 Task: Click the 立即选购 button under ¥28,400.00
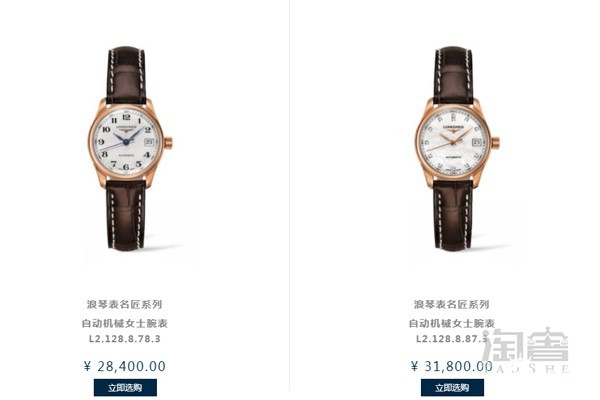click(125, 387)
